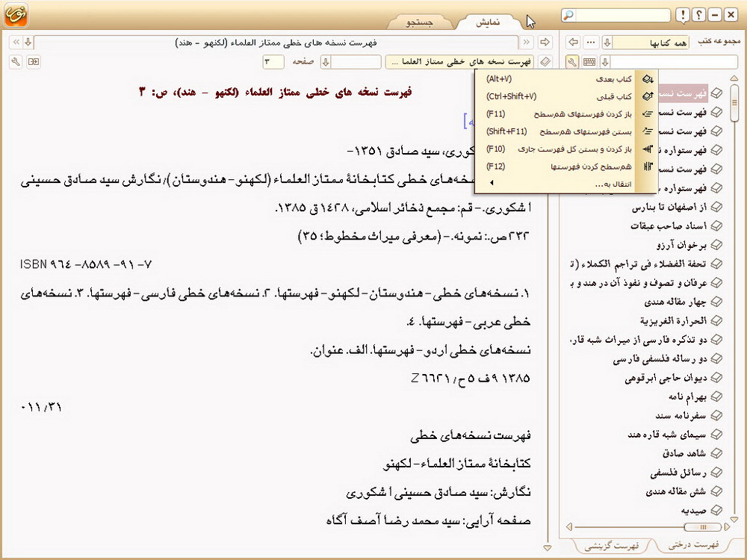Open the book دو رساله فلسفی فارسی

pyautogui.click(x=660, y=359)
